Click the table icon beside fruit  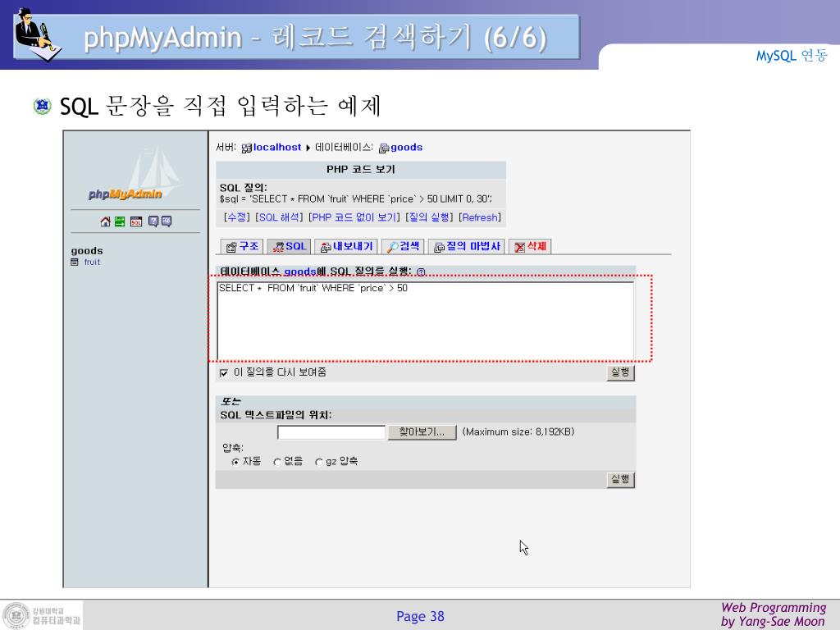pyautogui.click(x=75, y=262)
